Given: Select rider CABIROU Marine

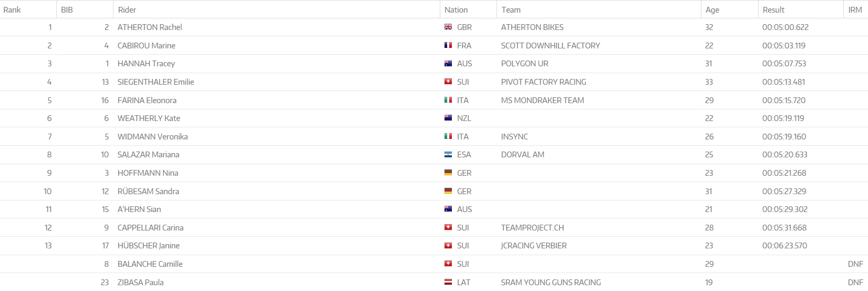Looking at the screenshot, I should point(147,46).
